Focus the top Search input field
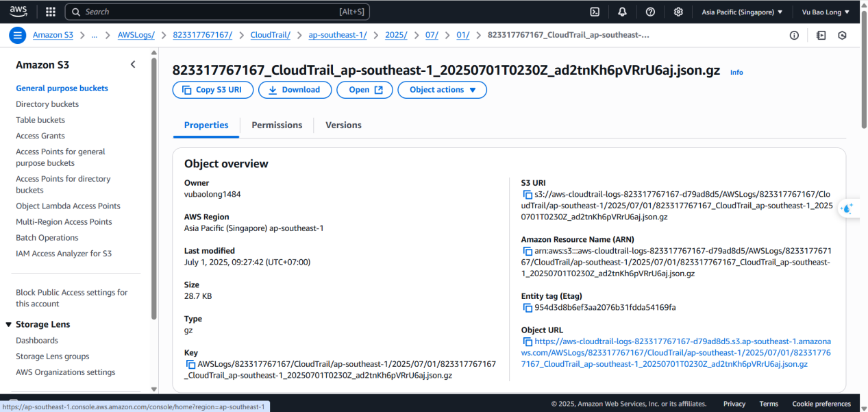 click(218, 12)
